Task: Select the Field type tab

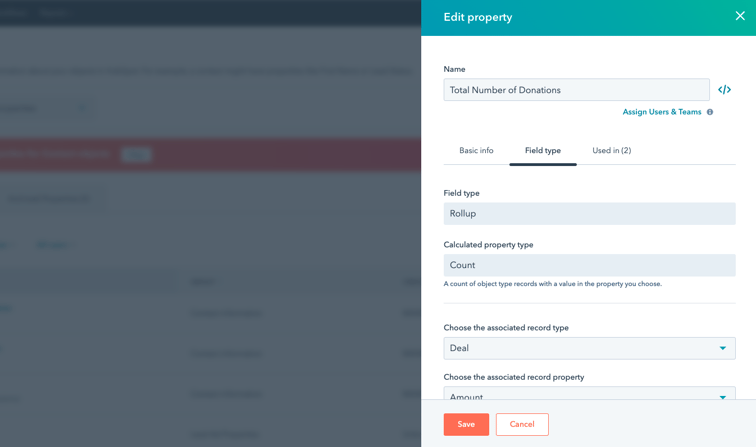Action: [x=542, y=150]
